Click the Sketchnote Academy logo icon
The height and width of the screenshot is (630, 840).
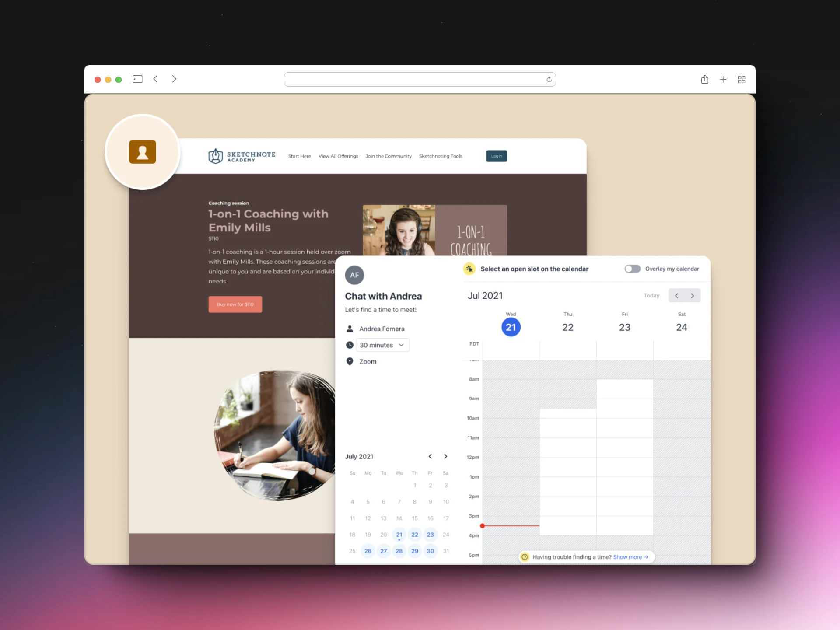[x=215, y=155]
